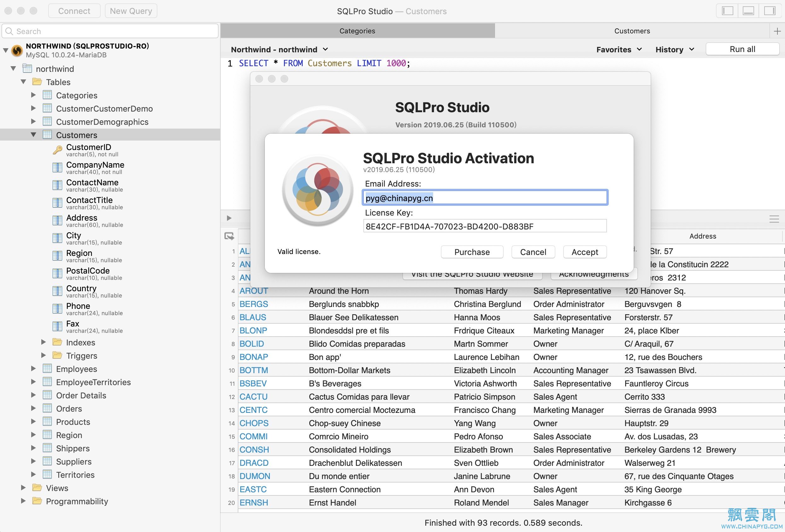Click the Tables folder icon

pyautogui.click(x=37, y=82)
